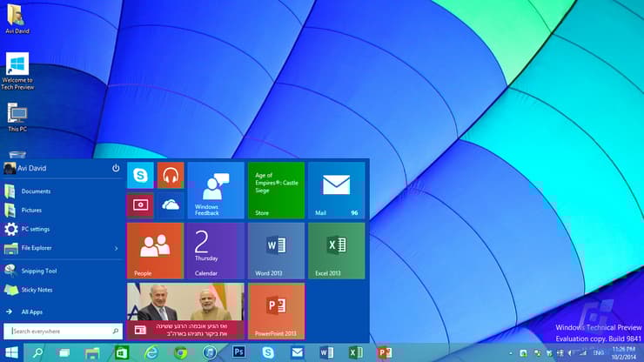Expand the File Explorer jump list arrow

[117, 248]
